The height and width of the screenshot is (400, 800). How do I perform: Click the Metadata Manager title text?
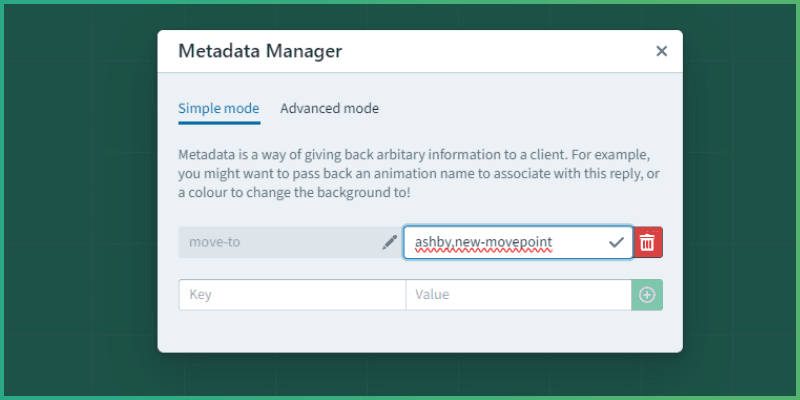259,51
